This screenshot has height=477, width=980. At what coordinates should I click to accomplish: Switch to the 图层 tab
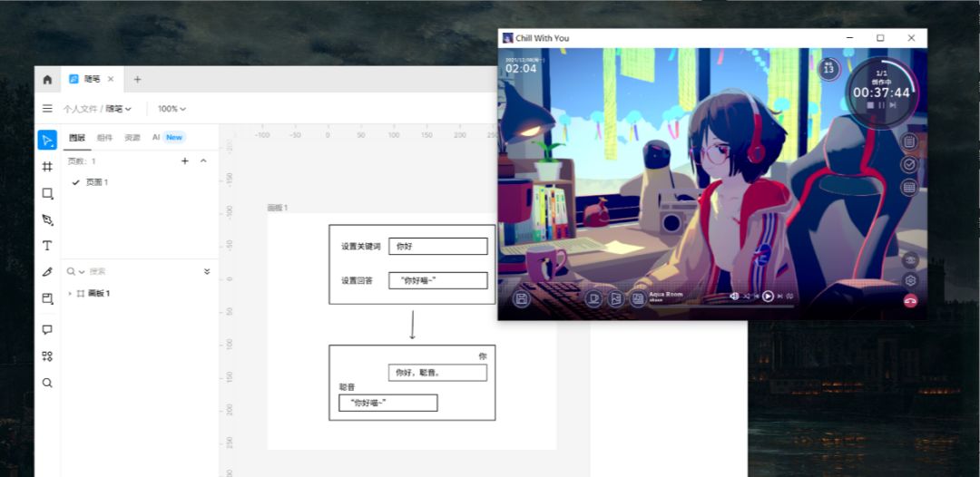[77, 137]
